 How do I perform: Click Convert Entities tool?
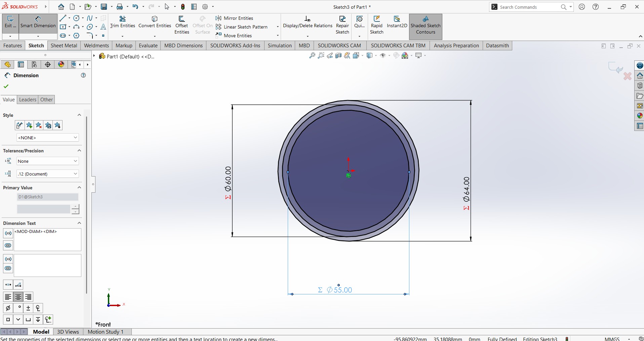(x=155, y=22)
